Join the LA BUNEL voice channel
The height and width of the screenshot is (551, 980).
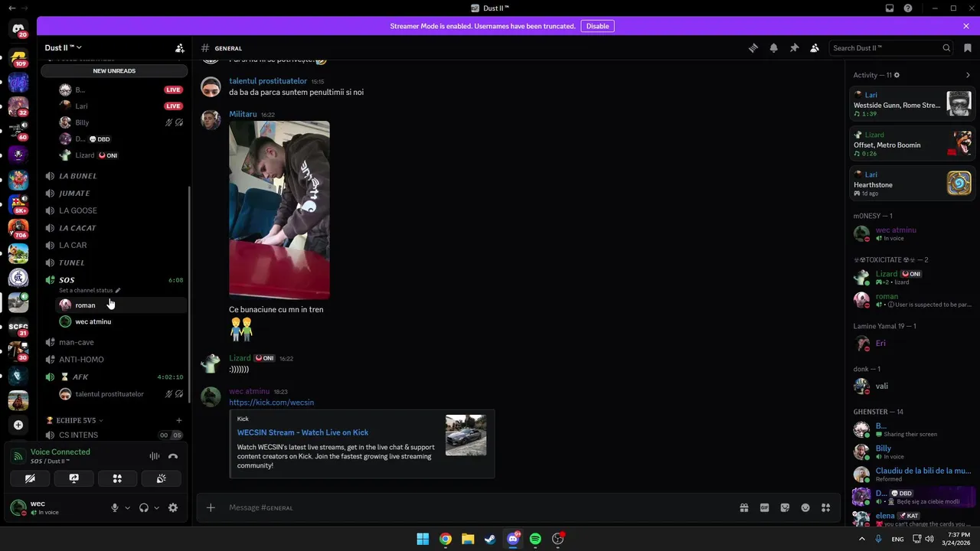pyautogui.click(x=114, y=176)
